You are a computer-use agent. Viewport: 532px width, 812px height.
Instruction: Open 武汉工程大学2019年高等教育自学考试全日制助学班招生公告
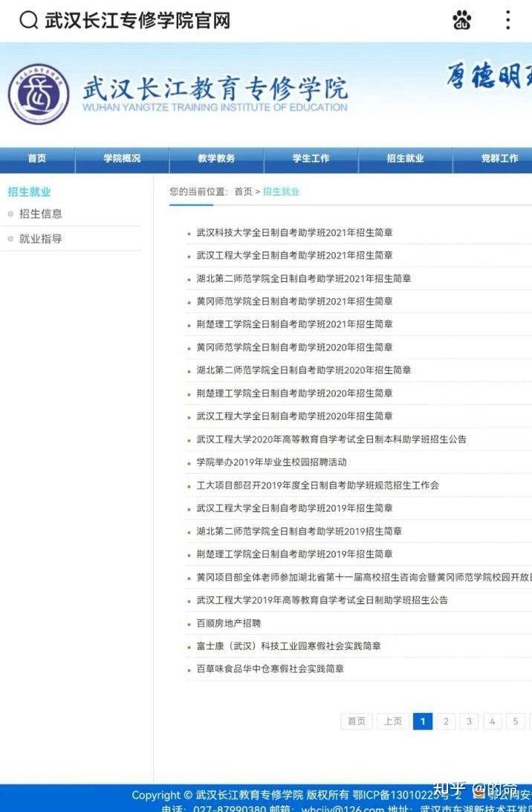coord(322,600)
